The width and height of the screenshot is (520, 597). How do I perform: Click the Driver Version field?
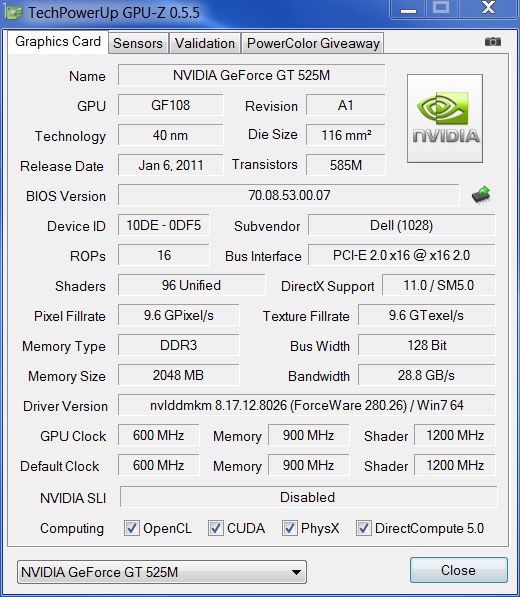click(x=306, y=405)
